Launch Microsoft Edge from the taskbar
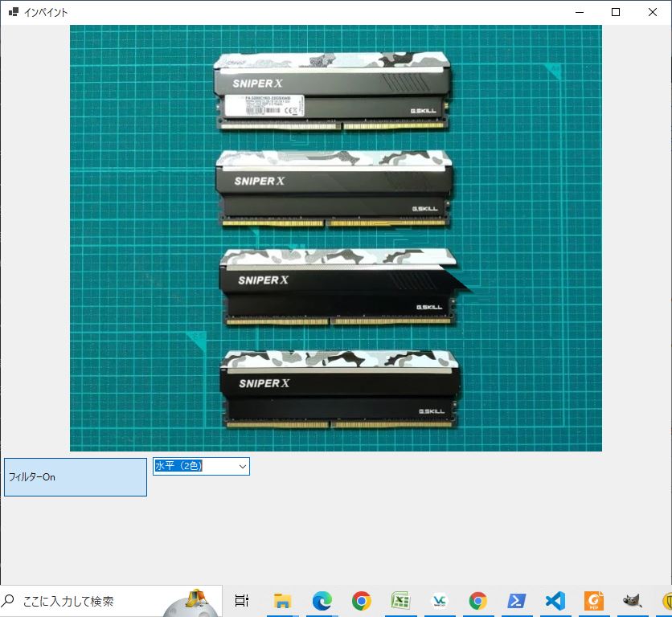This screenshot has width=672, height=617. coord(322,601)
